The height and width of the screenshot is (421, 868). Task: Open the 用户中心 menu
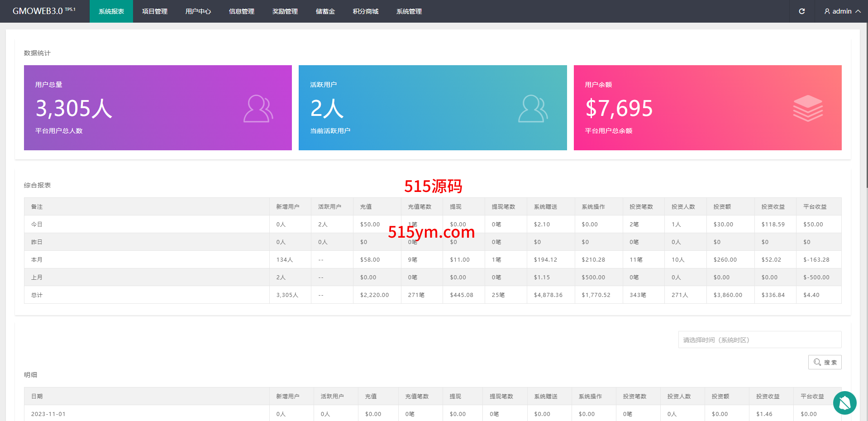198,11
